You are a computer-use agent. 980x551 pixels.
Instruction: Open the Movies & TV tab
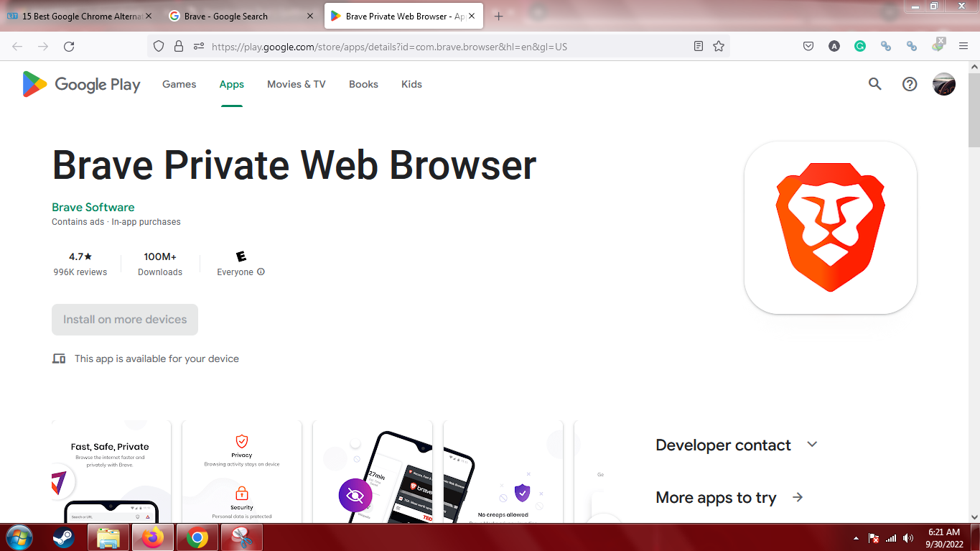297,84
